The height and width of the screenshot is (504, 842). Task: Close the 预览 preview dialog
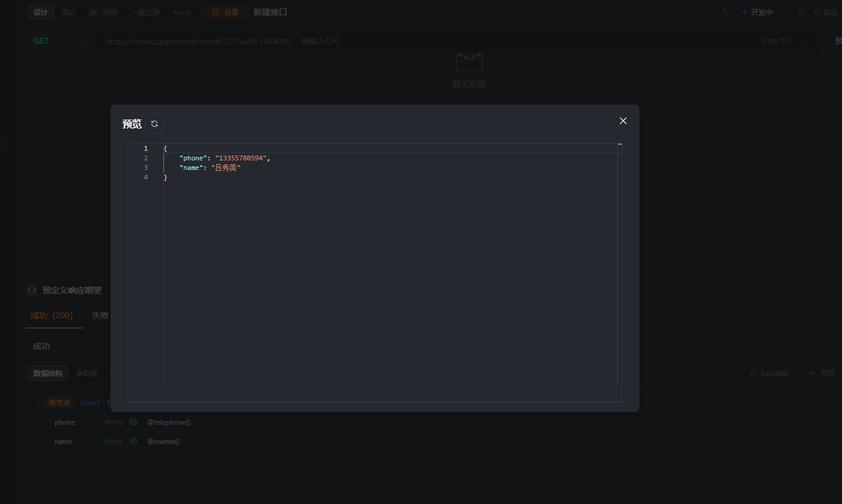click(623, 121)
